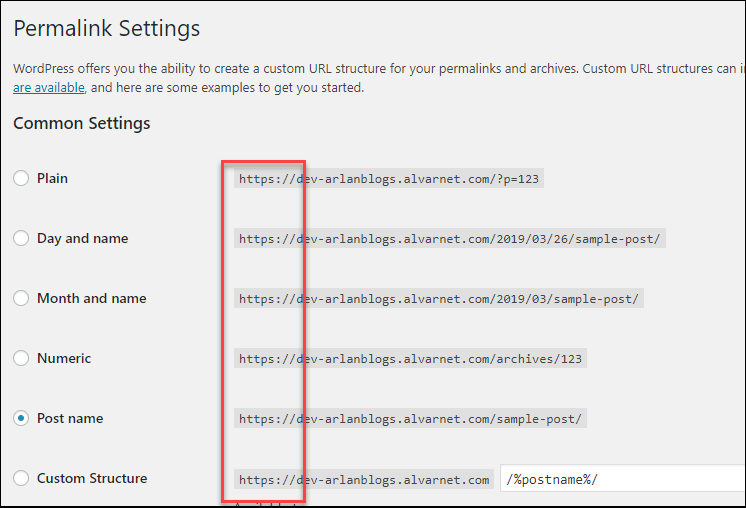Click the Plain label text
This screenshot has width=746, height=508.
point(52,178)
